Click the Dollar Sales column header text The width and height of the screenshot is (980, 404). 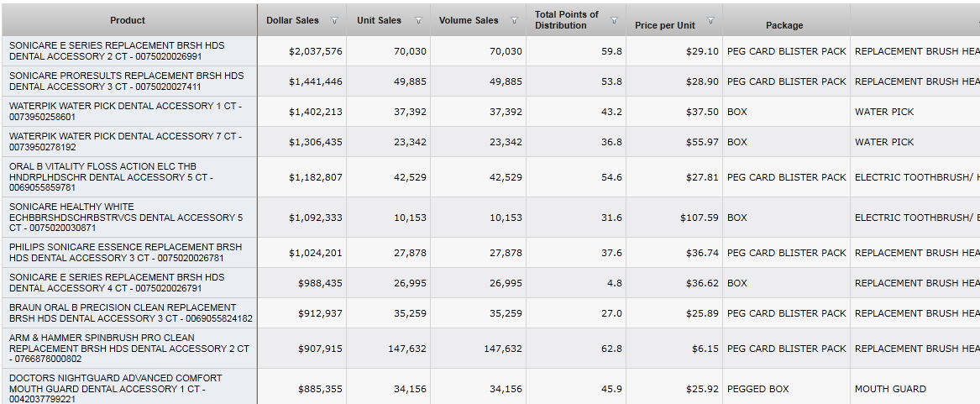(293, 20)
